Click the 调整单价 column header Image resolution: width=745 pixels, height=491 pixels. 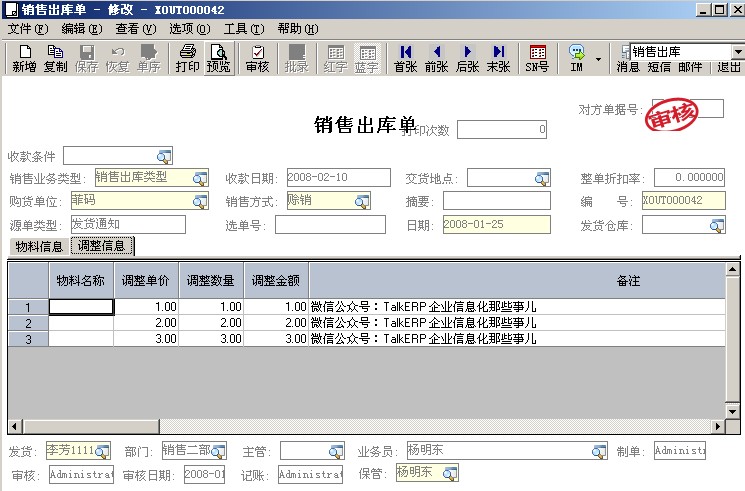(146, 280)
